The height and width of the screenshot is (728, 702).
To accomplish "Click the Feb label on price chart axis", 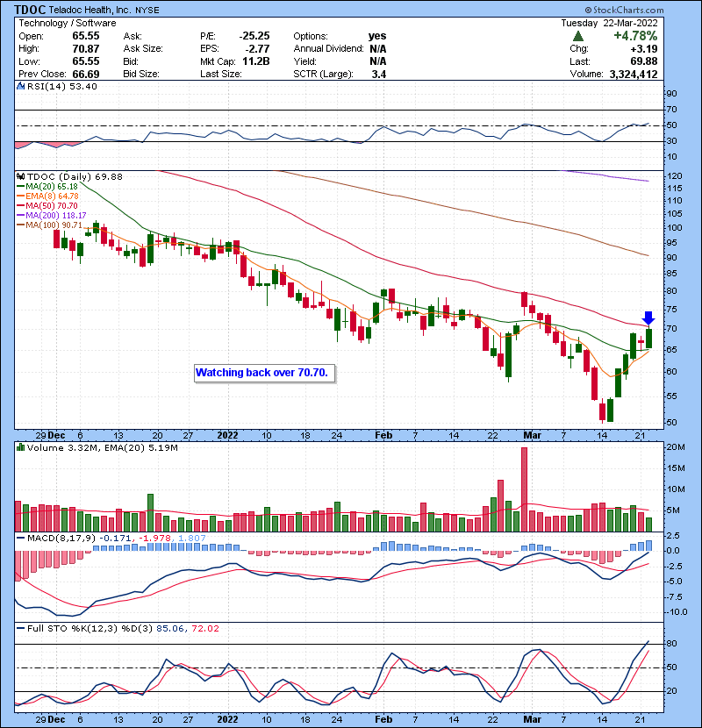I will pos(383,436).
